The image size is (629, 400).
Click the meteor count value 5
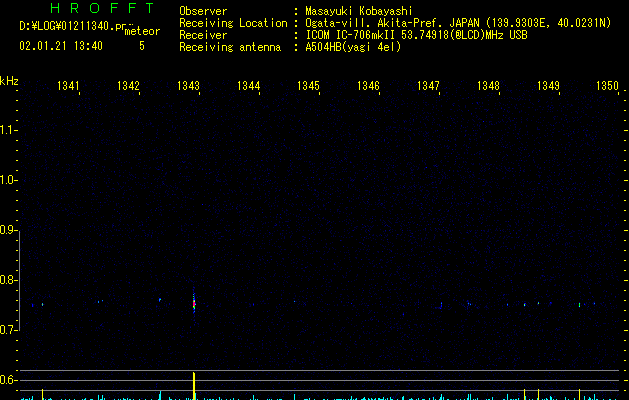pyautogui.click(x=142, y=46)
